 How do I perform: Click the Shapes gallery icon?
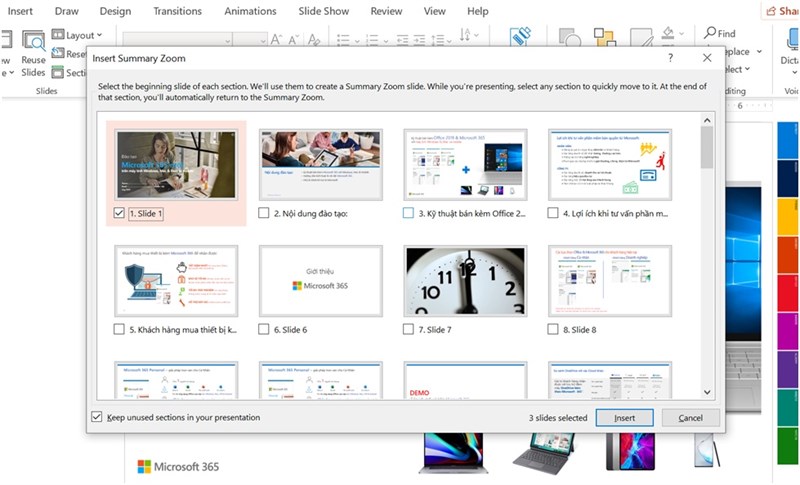click(x=569, y=38)
